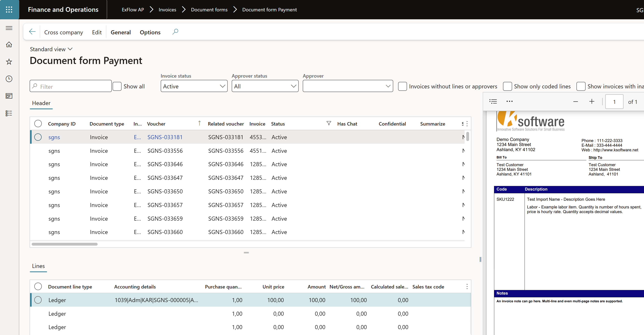
Task: Click accounting details 1039|Adm|KAR|SGNS-000005 cell
Action: pyautogui.click(x=156, y=300)
